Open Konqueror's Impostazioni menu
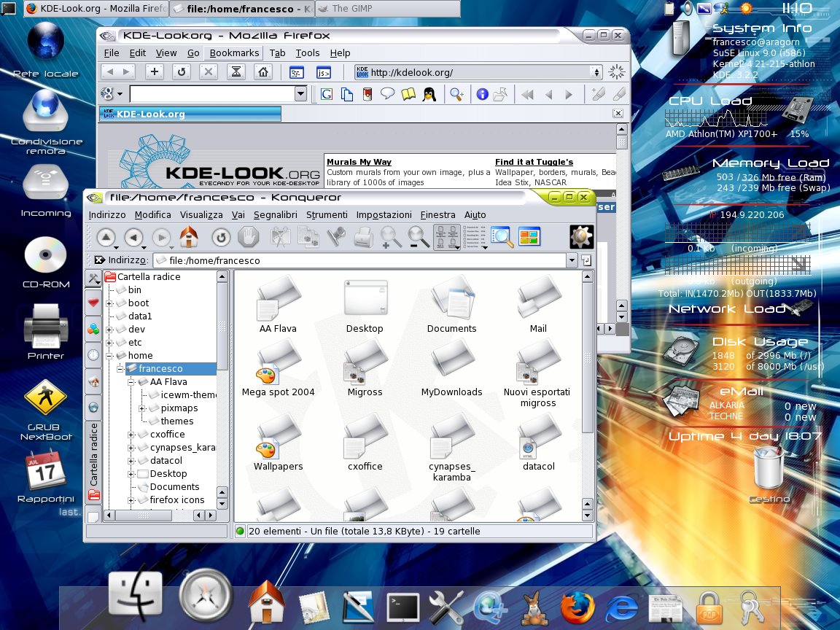Image resolution: width=840 pixels, height=630 pixels. [384, 215]
